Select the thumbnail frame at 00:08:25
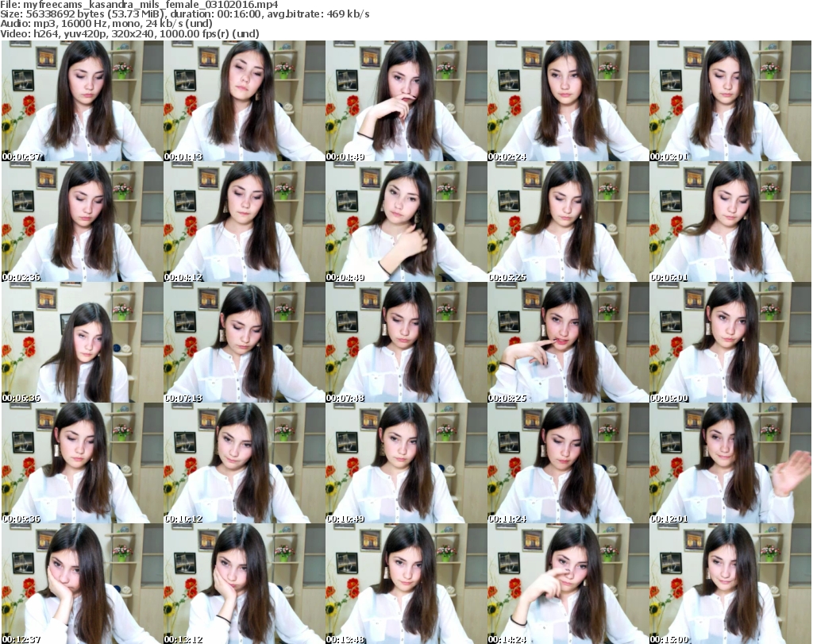Viewport: 813px width, 644px height. tap(568, 343)
